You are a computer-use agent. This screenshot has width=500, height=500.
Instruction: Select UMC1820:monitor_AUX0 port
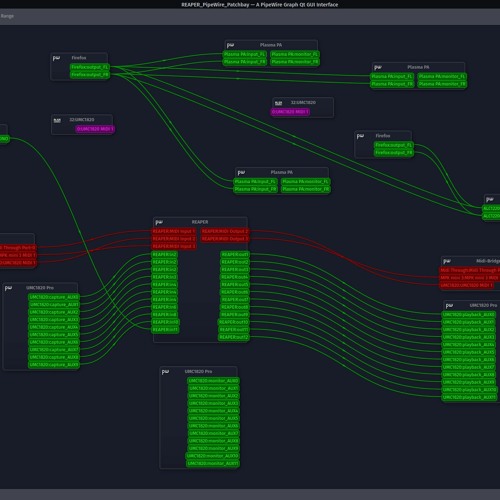pyautogui.click(x=213, y=381)
